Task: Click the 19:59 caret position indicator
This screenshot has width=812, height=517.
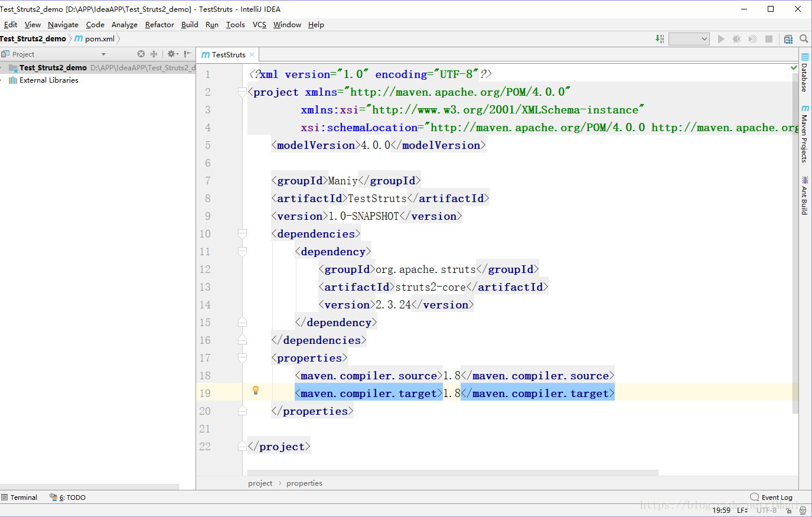Action: coord(721,510)
